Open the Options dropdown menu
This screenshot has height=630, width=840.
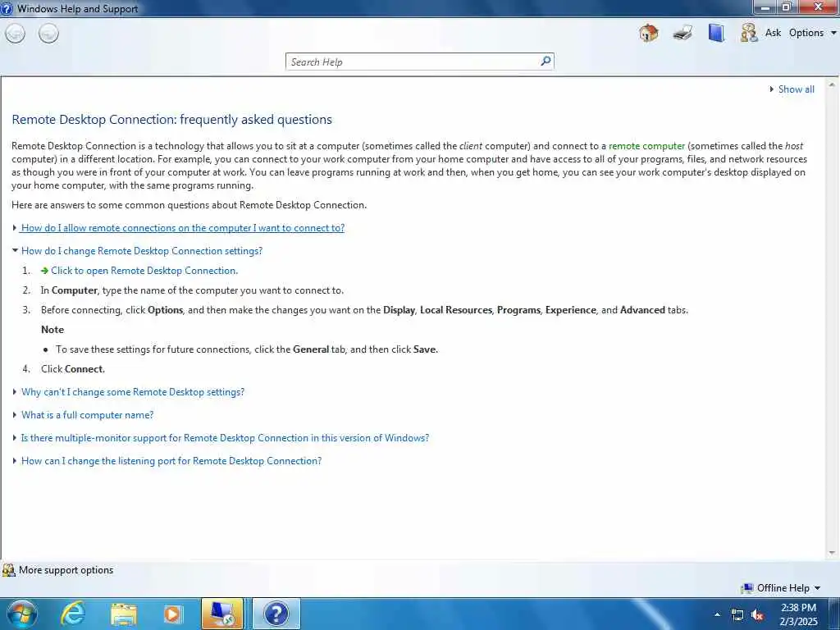(811, 33)
